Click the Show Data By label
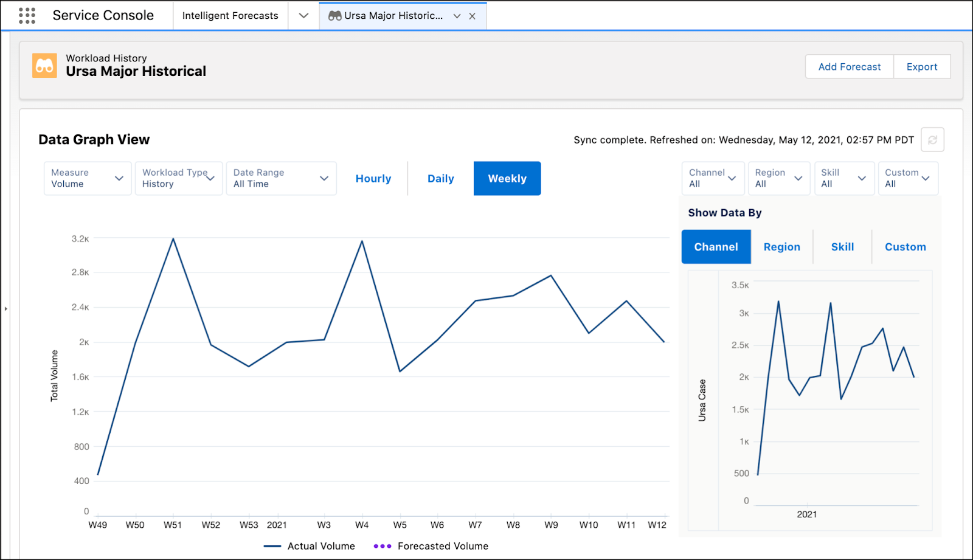The width and height of the screenshot is (973, 560). click(x=725, y=213)
